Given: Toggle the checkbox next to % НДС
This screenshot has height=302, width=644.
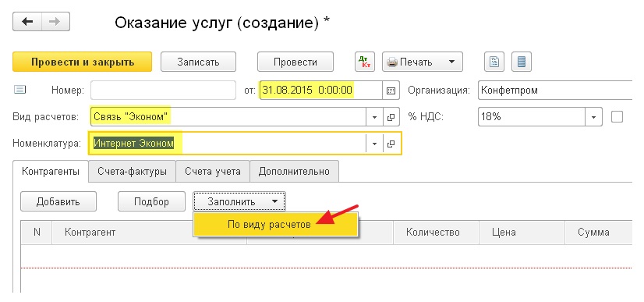Looking at the screenshot, I should (617, 117).
